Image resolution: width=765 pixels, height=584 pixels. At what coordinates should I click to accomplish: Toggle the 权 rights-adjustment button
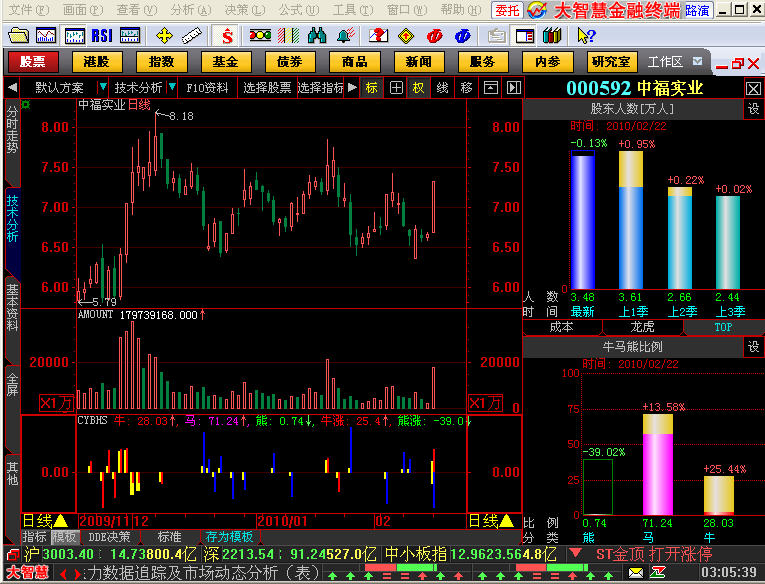click(x=418, y=87)
